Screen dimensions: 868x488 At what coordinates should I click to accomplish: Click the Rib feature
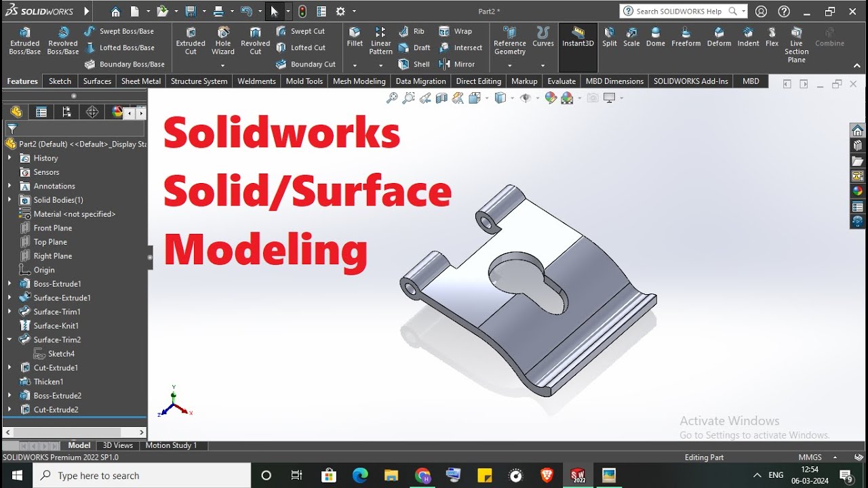tap(412, 31)
